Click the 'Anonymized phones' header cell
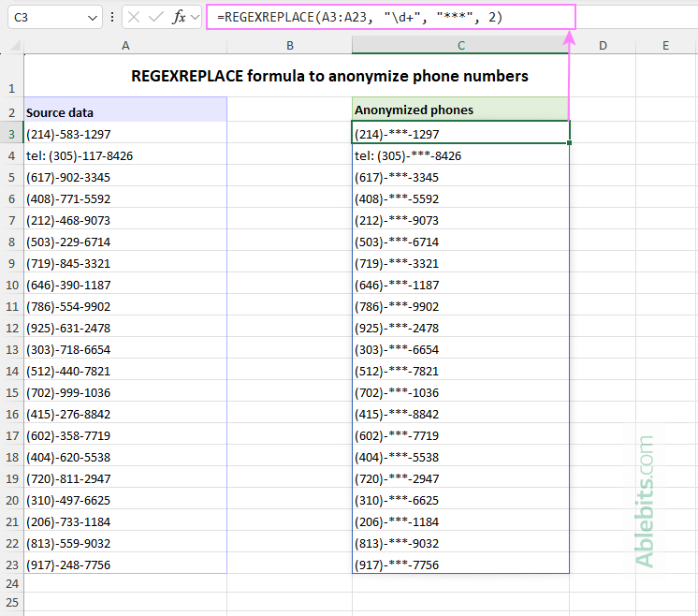Screen dimensions: 698x616 pos(460,109)
